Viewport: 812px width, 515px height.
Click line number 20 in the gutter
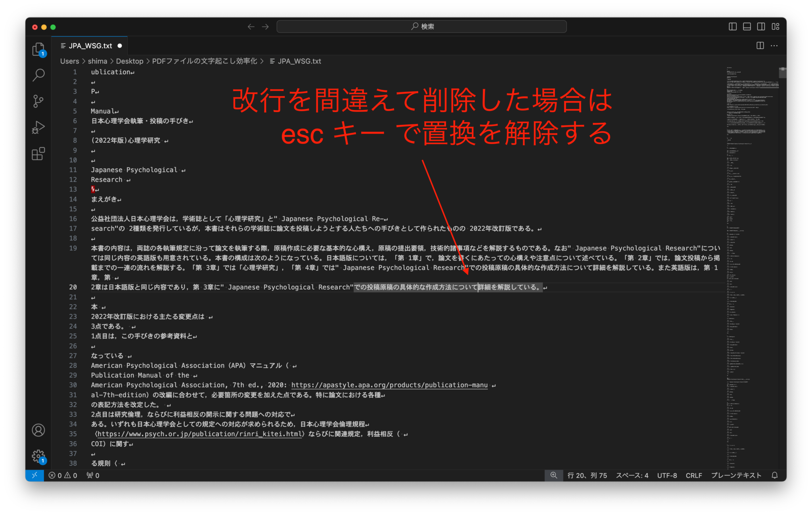[x=73, y=287]
